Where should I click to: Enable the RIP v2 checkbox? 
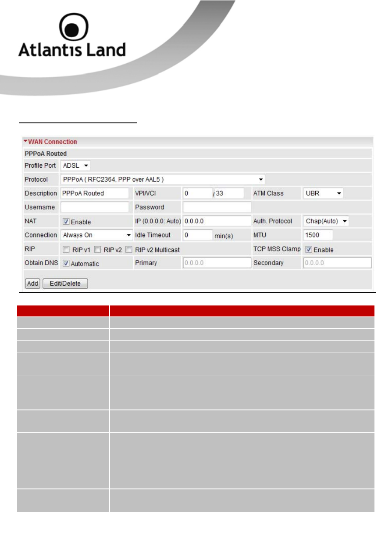97,249
